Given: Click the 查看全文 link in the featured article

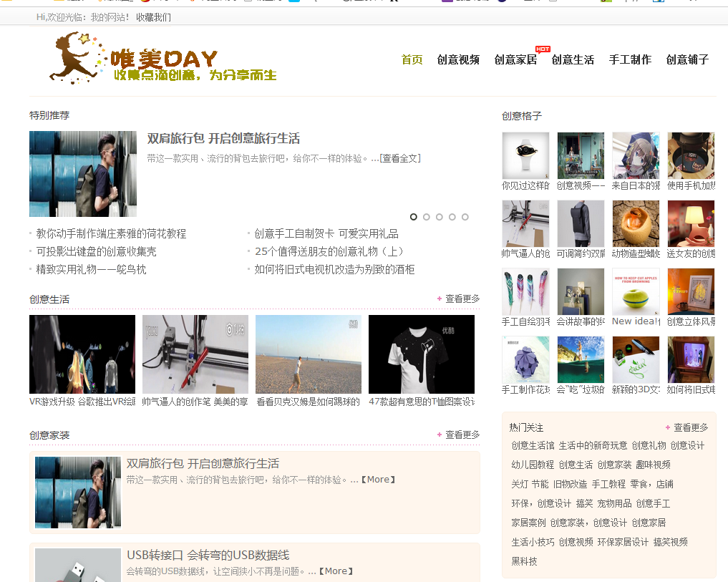Looking at the screenshot, I should pyautogui.click(x=400, y=158).
